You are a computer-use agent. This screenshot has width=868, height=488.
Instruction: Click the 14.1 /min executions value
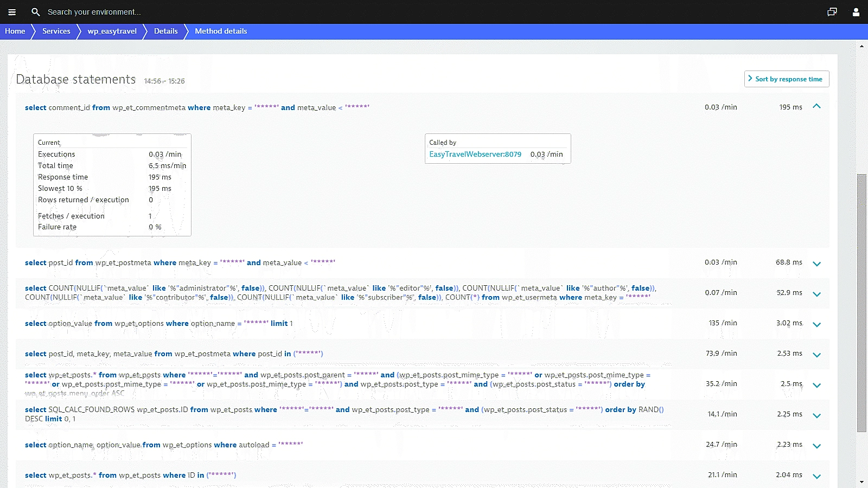(722, 414)
